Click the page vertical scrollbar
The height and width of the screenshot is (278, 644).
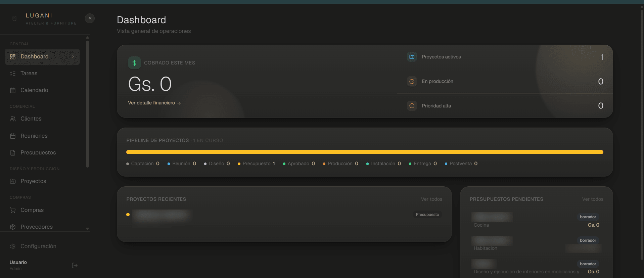click(642, 134)
